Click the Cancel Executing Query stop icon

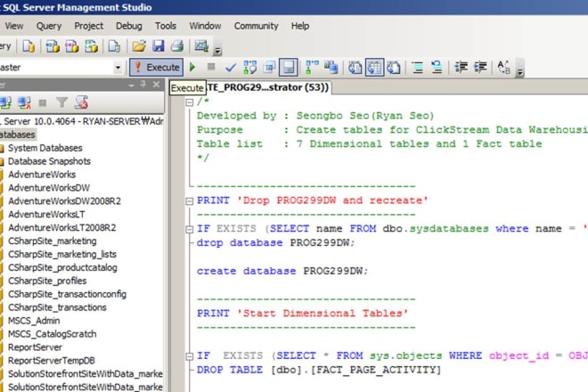pos(211,67)
